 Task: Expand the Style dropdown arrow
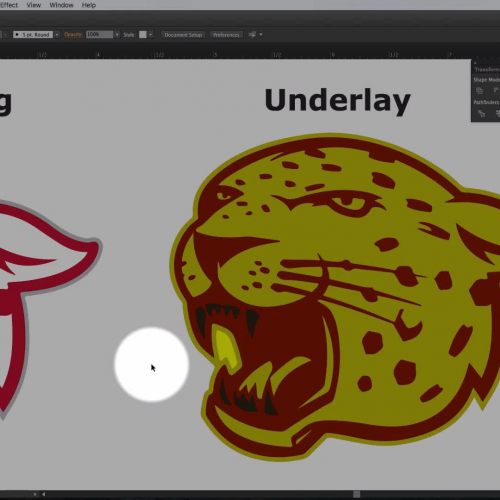tap(150, 35)
